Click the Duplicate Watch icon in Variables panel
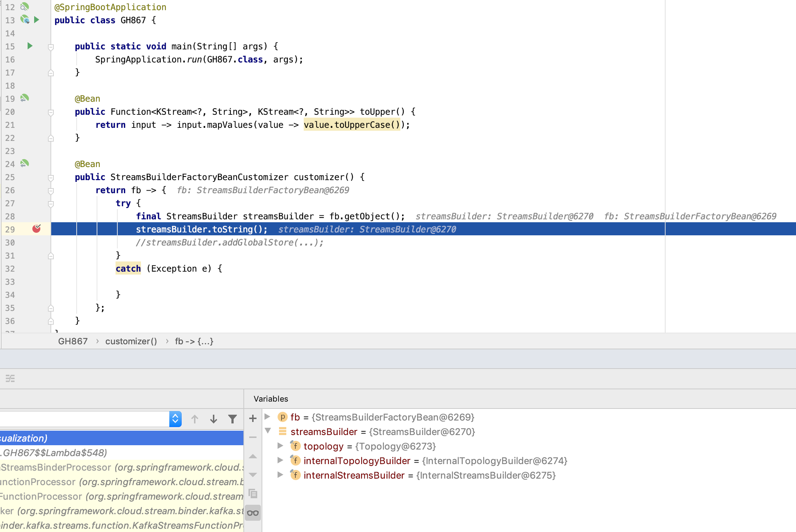Viewport: 796px width, 532px height. (252, 494)
